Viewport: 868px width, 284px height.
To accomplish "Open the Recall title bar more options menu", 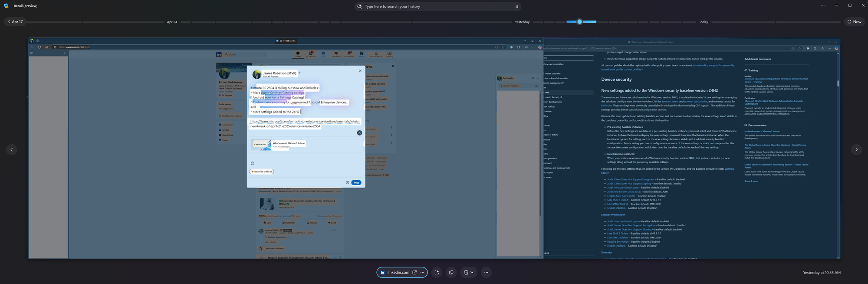I will [x=822, y=5].
